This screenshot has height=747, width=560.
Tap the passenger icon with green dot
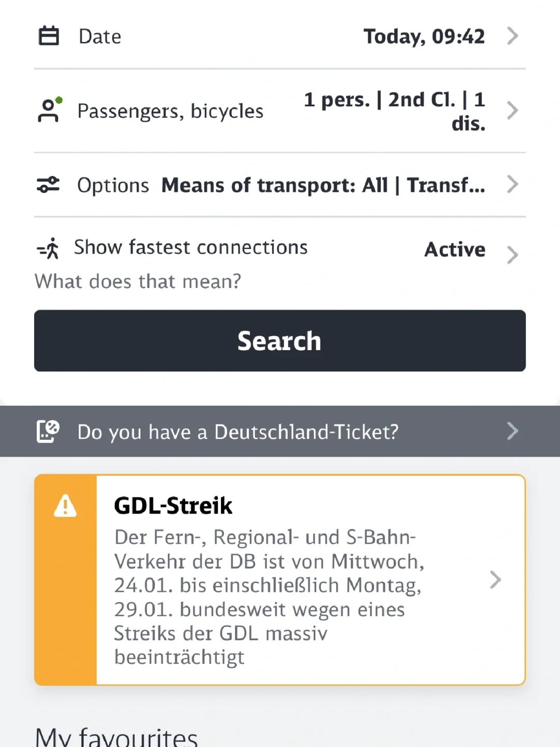[49, 110]
